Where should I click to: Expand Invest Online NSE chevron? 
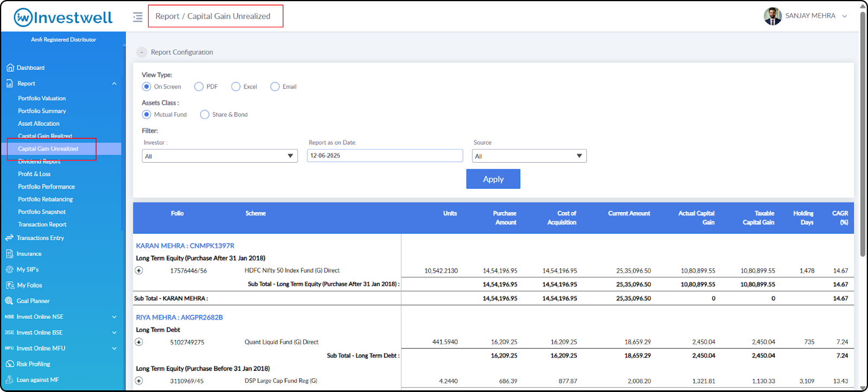coord(114,317)
